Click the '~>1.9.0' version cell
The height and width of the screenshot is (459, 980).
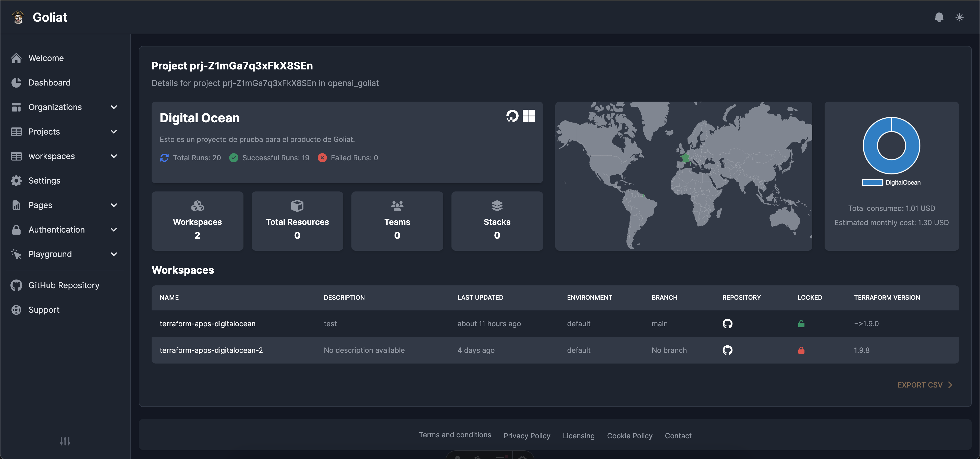[866, 323]
